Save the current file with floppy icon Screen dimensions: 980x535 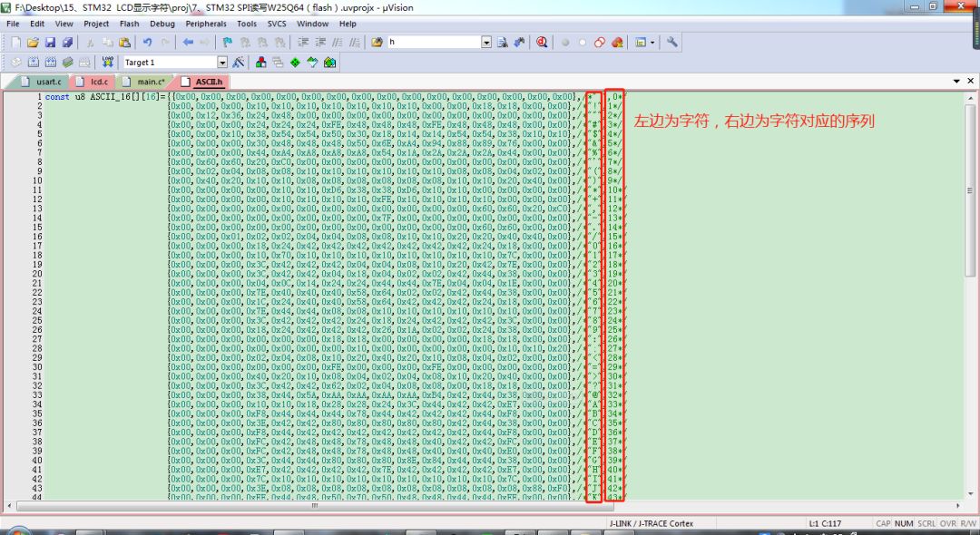tap(50, 43)
